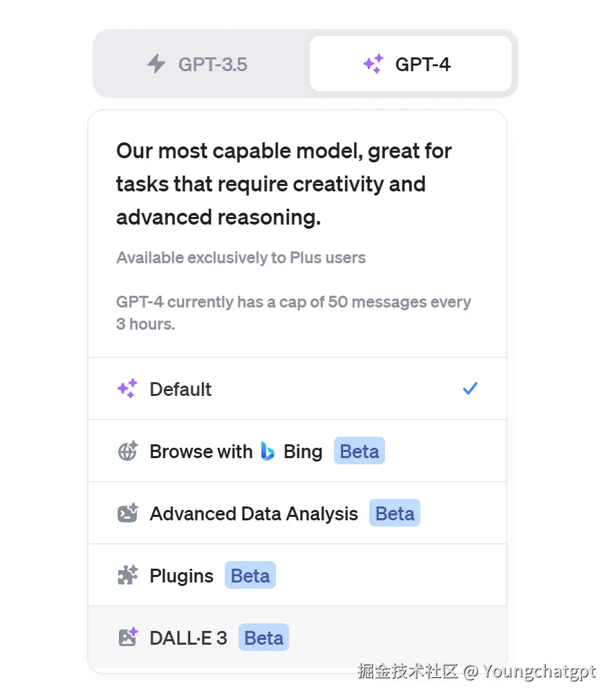This screenshot has width=614, height=700.
Task: Choose the Default mode option
Action: click(180, 390)
